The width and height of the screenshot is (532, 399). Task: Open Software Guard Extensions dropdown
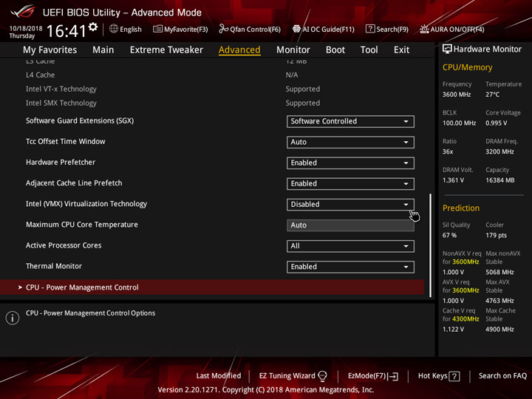[350, 121]
